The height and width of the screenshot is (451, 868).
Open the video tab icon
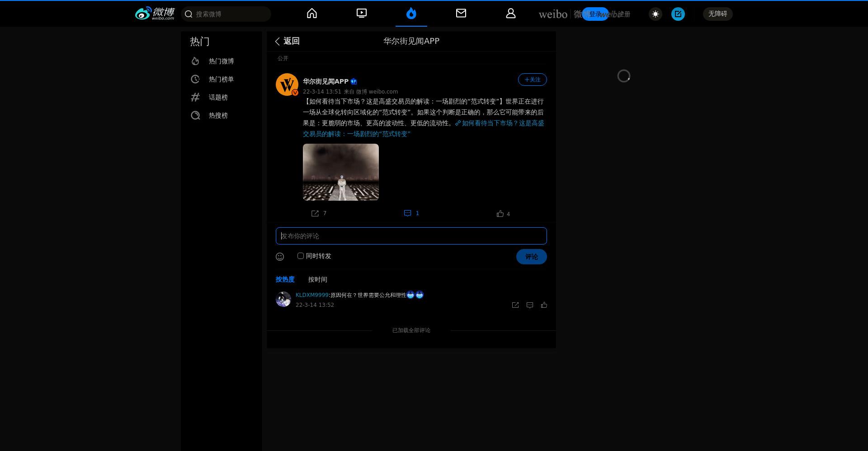(362, 14)
